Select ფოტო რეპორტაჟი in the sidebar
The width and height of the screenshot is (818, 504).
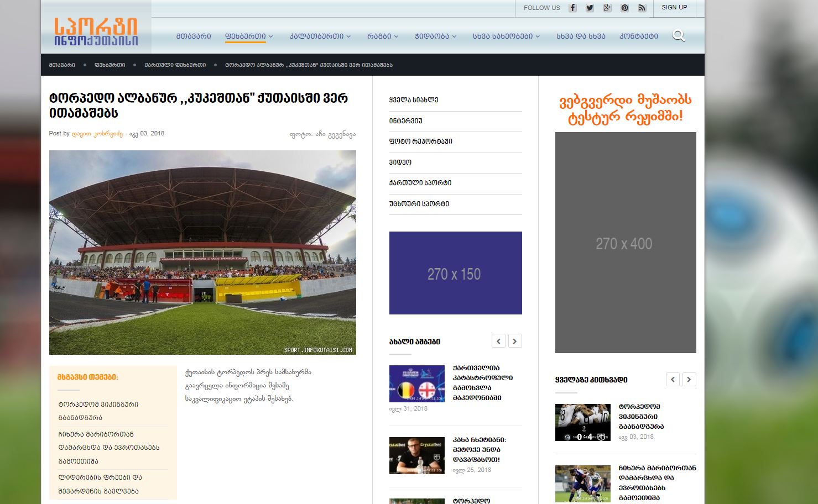[421, 141]
